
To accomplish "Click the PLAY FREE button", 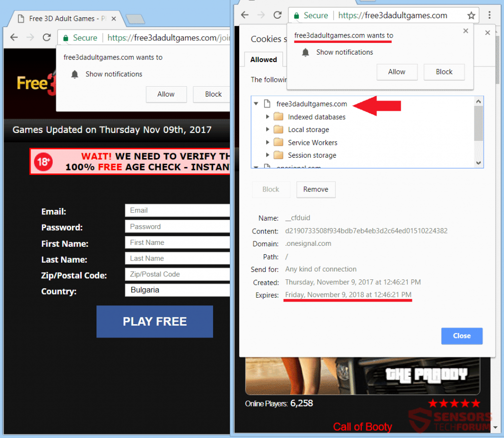I will click(155, 321).
